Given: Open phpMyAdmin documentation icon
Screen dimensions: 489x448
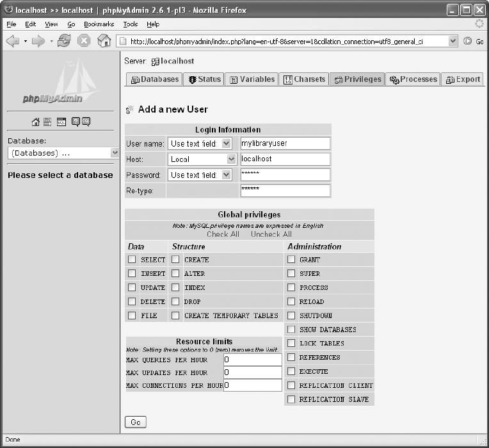Looking at the screenshot, I should coord(76,122).
